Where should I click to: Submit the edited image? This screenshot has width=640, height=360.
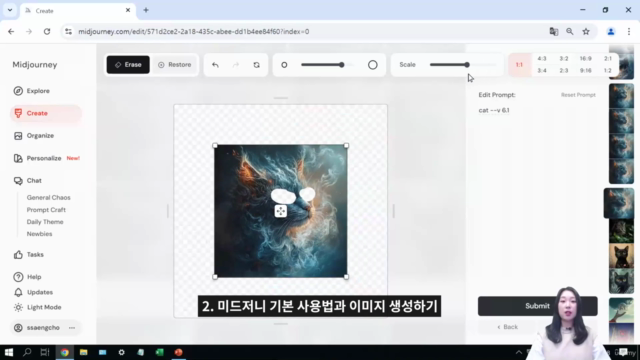[x=538, y=306]
